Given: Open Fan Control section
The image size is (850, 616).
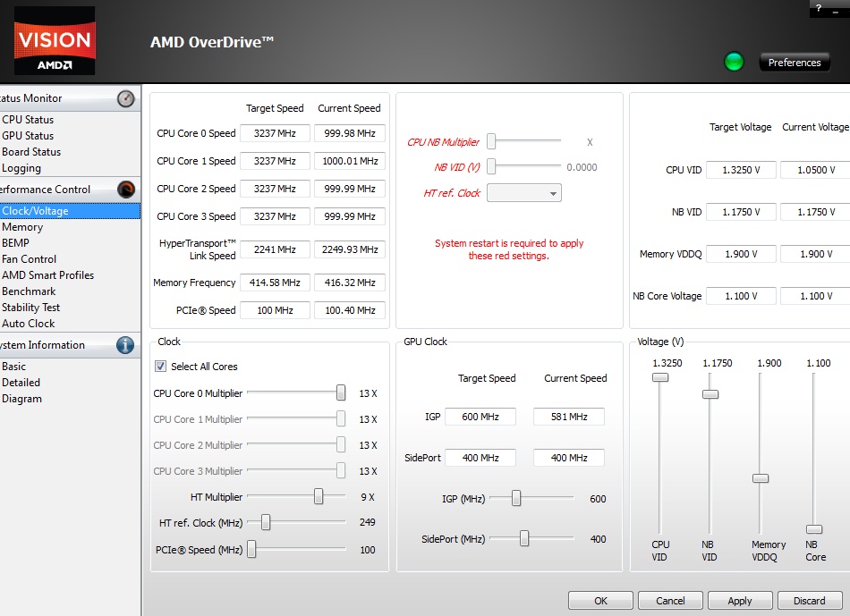Looking at the screenshot, I should (29, 259).
